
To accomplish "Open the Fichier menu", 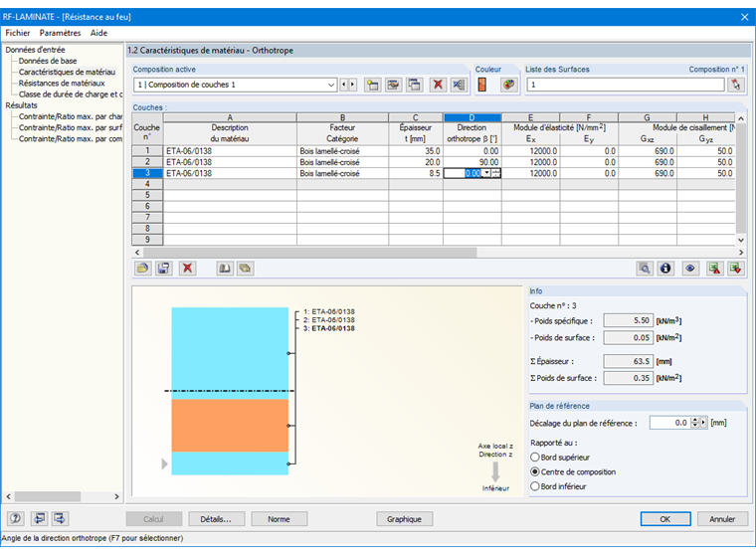I will pos(18,33).
